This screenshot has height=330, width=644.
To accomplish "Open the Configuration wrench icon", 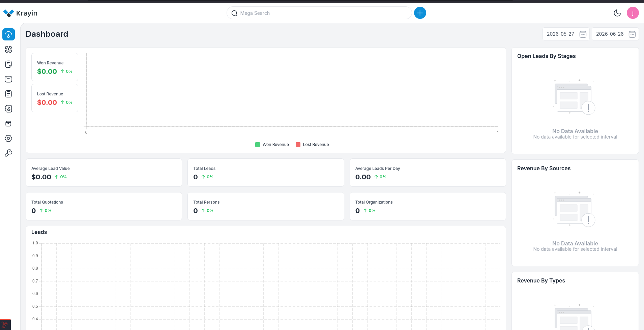I will (x=8, y=153).
